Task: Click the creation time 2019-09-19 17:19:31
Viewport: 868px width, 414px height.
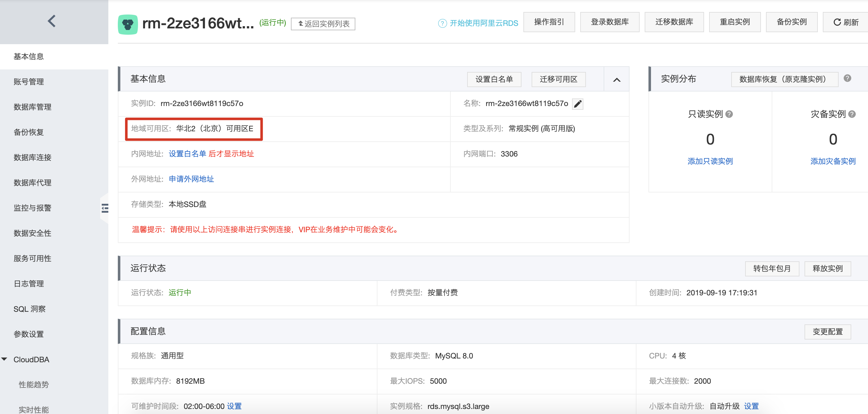Action: 722,293
